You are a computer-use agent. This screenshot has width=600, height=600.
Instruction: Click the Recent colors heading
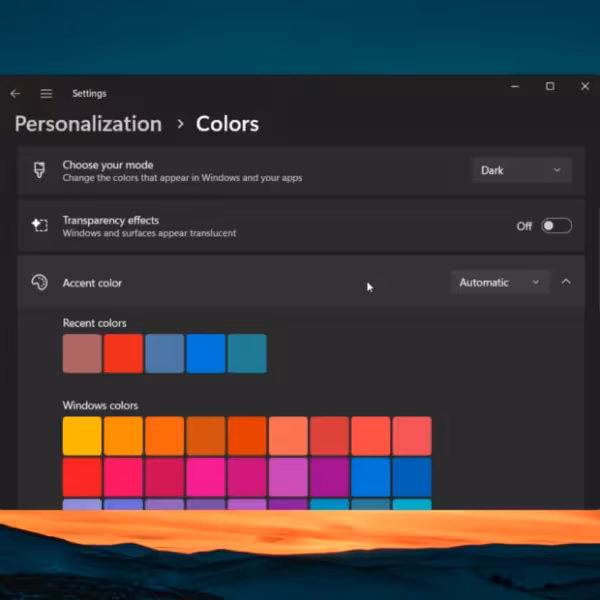[x=95, y=323]
